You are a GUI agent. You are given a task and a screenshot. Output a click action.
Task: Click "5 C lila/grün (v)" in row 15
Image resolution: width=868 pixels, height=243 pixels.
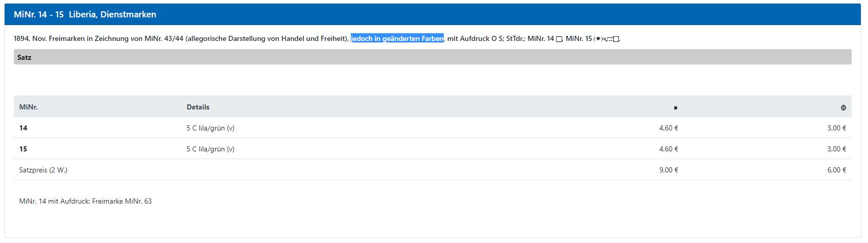click(x=210, y=149)
